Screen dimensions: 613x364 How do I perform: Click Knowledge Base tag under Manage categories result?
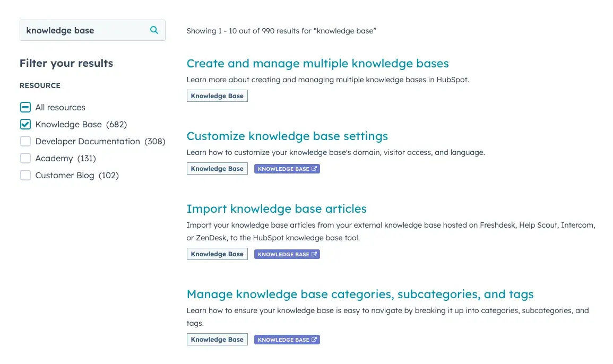pos(217,339)
